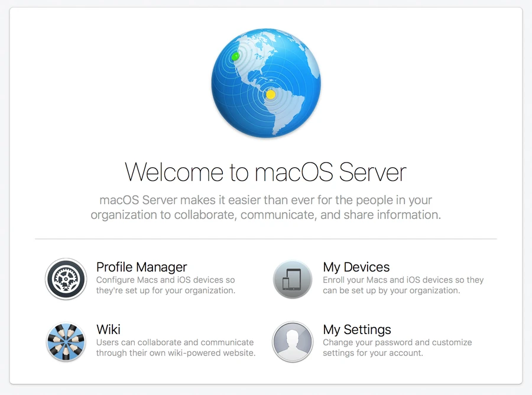The height and width of the screenshot is (395, 532).
Task: Click text 'Change your password and customize'
Action: click(397, 342)
